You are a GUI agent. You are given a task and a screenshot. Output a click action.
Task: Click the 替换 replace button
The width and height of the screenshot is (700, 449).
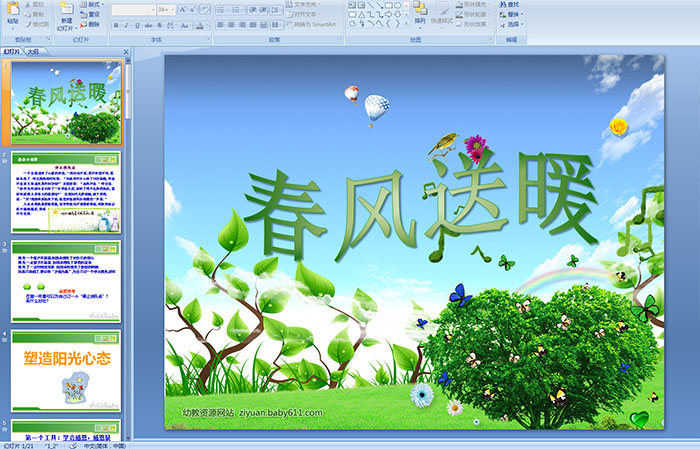pyautogui.click(x=511, y=14)
